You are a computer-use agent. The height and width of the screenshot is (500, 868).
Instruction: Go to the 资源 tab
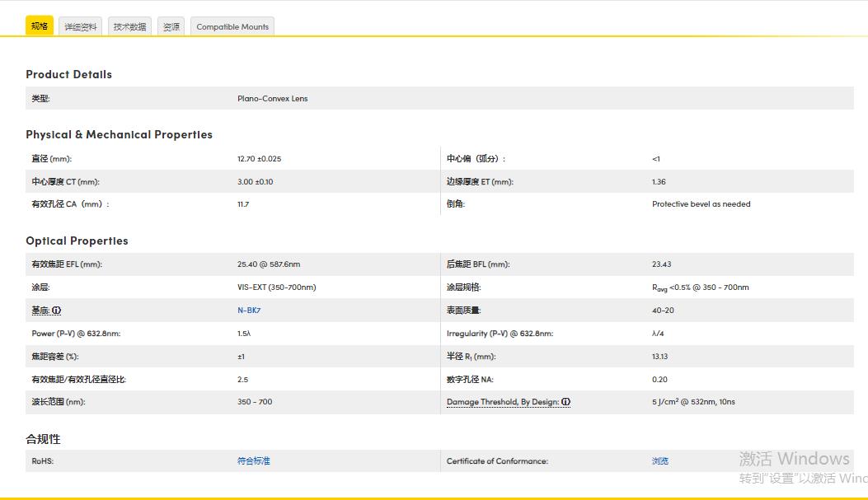coord(171,27)
